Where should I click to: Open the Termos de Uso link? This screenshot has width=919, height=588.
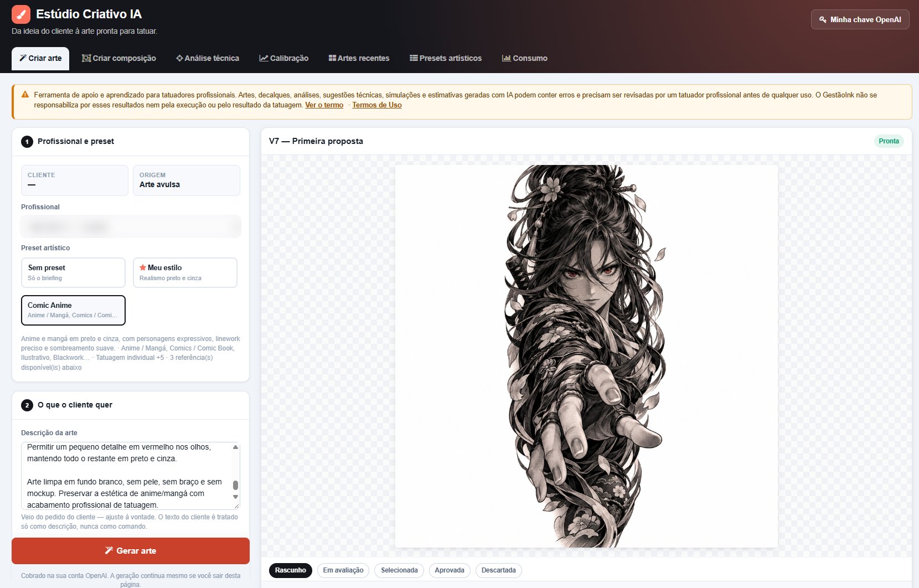[377, 105]
